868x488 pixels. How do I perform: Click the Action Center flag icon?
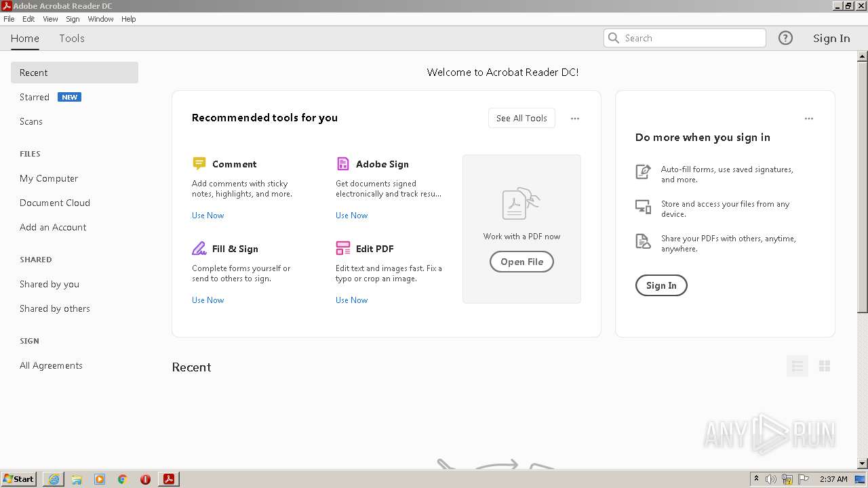804,479
